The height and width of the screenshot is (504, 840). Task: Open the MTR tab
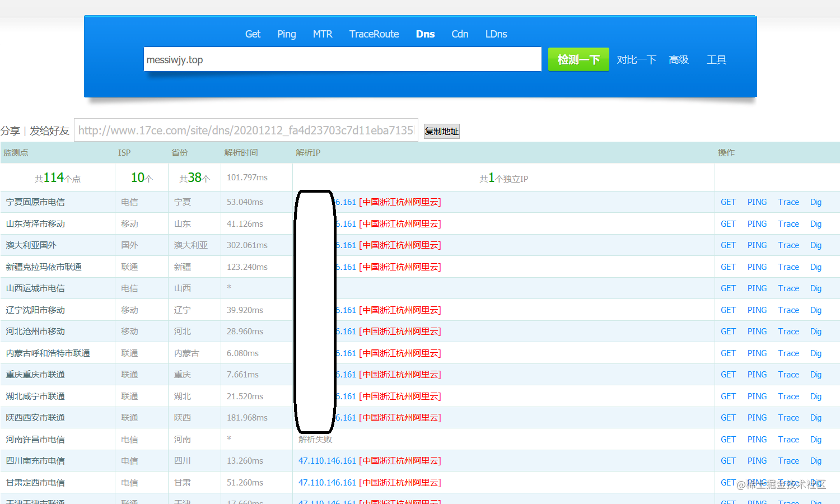coord(323,34)
